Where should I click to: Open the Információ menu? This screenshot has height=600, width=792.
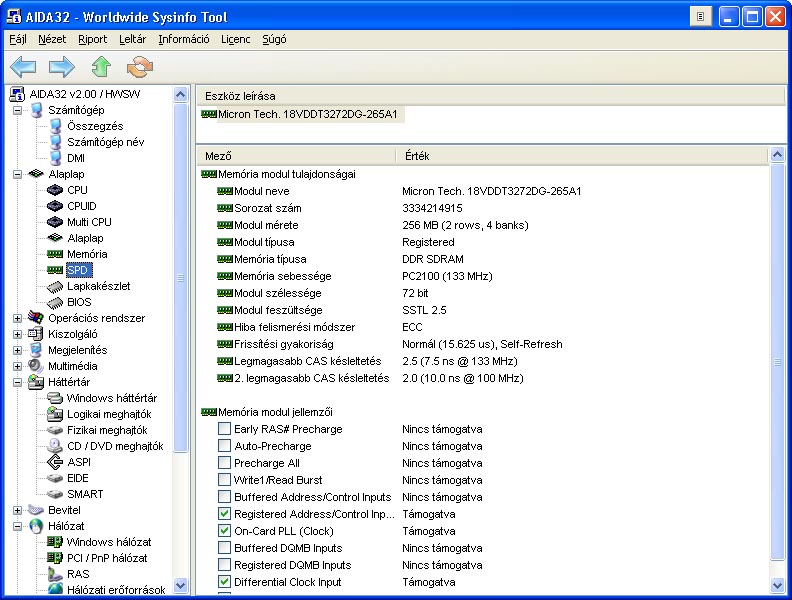(184, 39)
